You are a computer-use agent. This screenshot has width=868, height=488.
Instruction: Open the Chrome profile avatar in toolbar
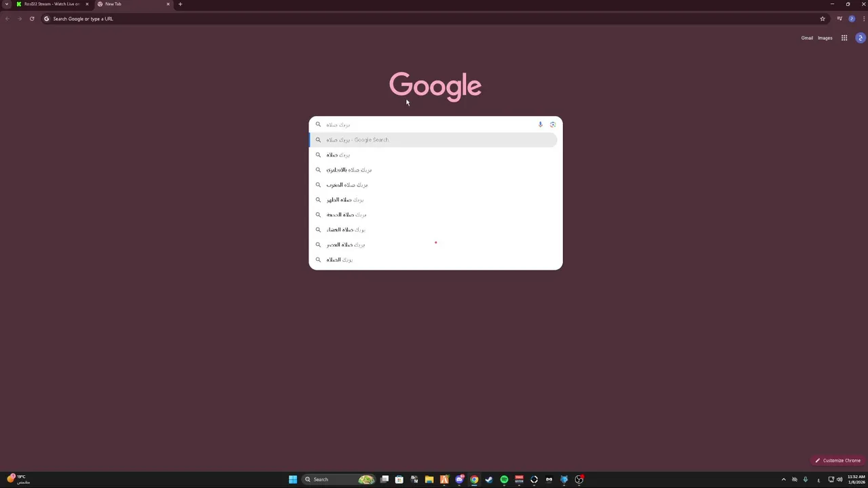pos(852,19)
